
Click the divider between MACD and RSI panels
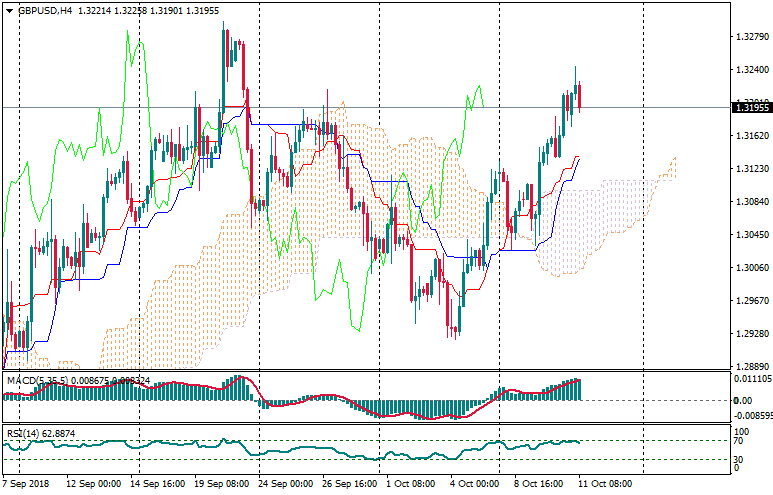coord(360,424)
